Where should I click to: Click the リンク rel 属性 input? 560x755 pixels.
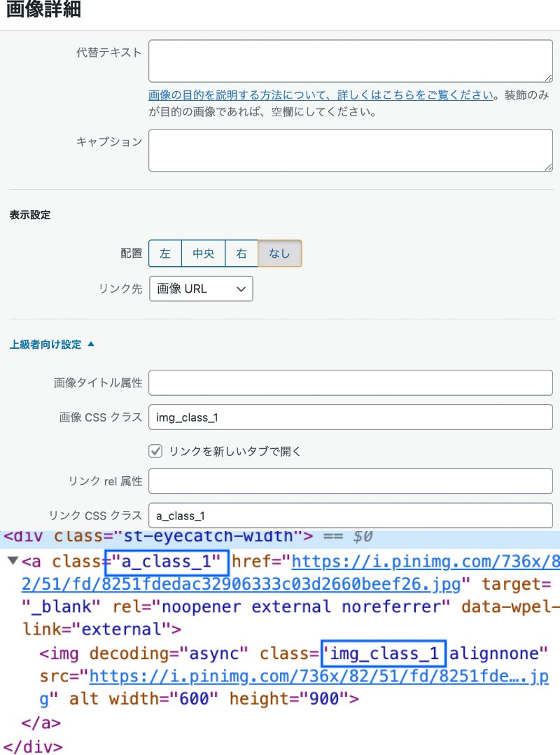(x=350, y=480)
